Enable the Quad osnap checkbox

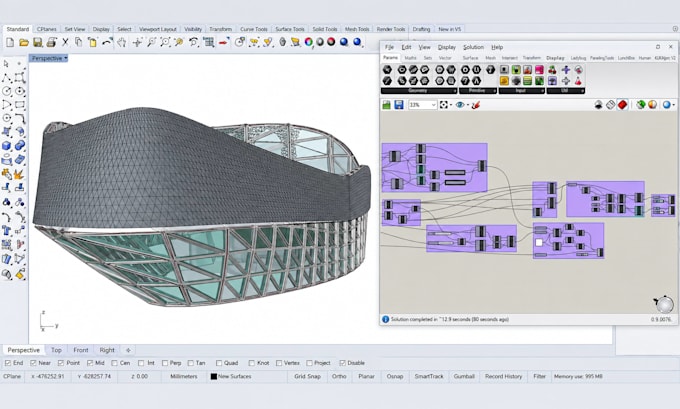(219, 363)
